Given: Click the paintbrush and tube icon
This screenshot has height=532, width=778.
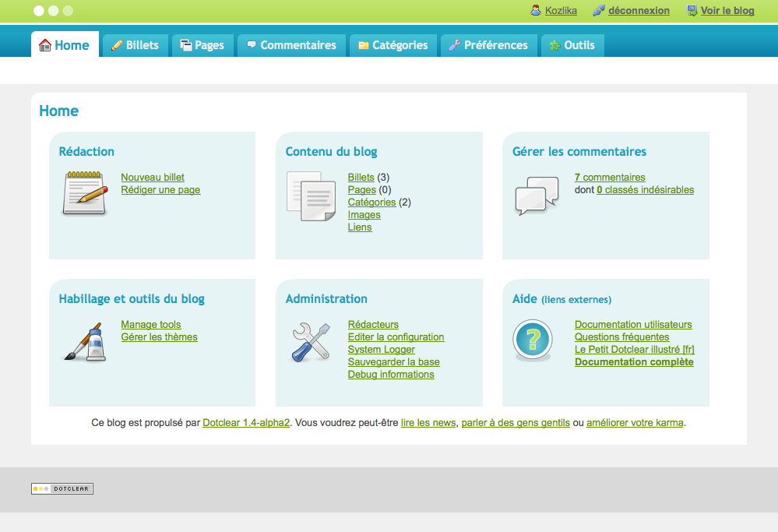Looking at the screenshot, I should click(x=85, y=341).
